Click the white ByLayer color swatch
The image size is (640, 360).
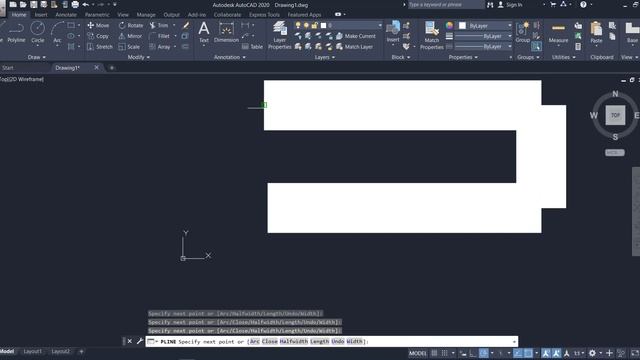coord(462,25)
